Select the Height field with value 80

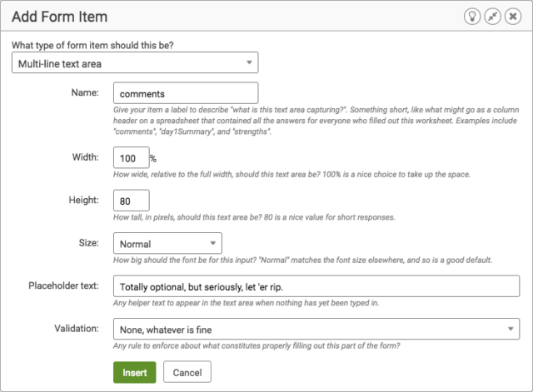pos(132,201)
